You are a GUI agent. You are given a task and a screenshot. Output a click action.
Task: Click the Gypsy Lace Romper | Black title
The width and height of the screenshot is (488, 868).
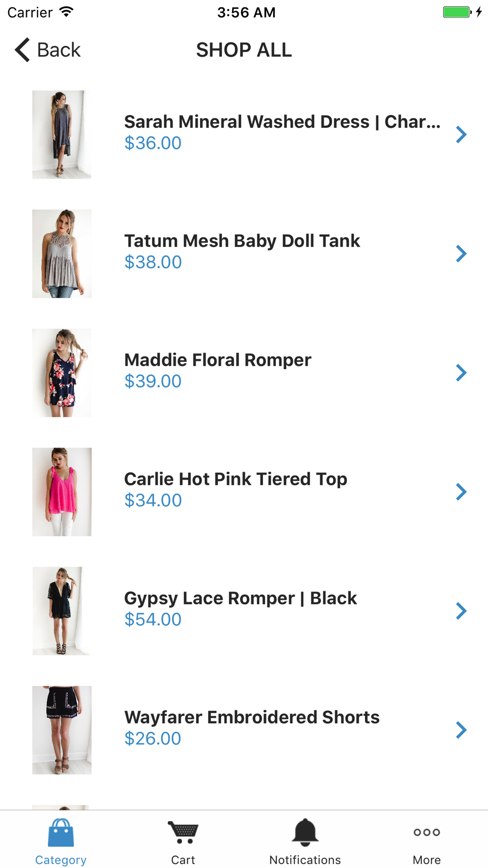coord(241,598)
